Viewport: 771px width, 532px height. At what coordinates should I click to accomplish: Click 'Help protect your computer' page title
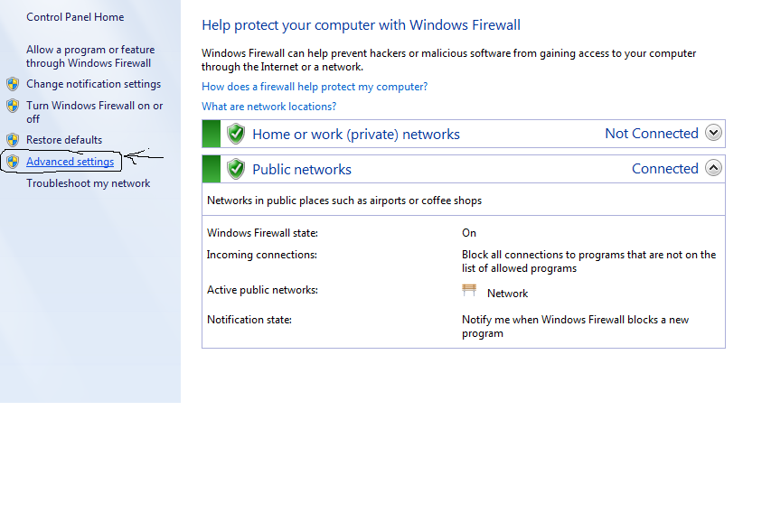coord(361,25)
